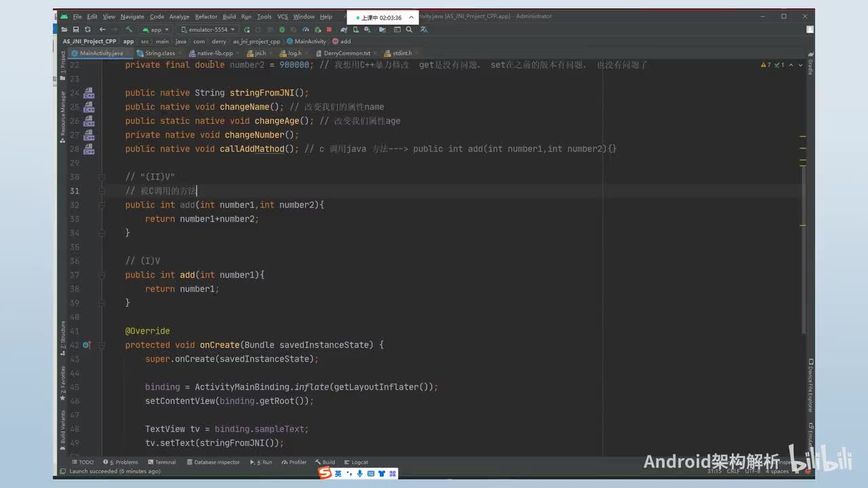868x488 pixels.
Task: Stop the running app (red square)
Action: tap(329, 30)
